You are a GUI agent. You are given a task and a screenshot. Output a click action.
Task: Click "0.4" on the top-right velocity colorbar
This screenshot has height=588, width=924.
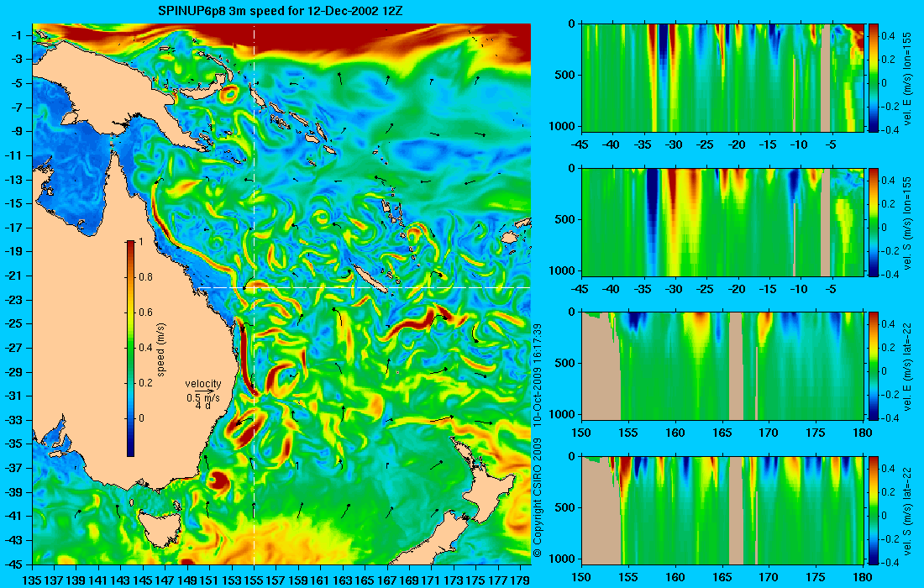click(x=888, y=36)
